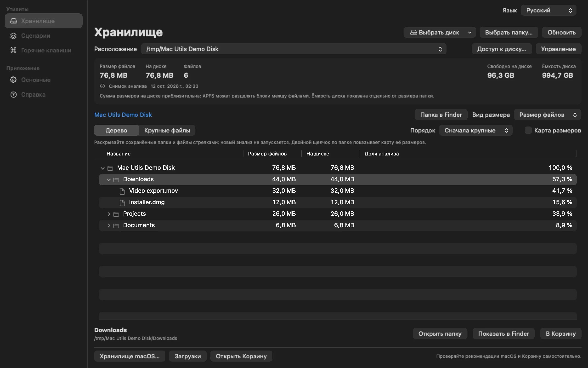588x368 pixels.
Task: Click the Projects folder icon
Action: point(116,214)
